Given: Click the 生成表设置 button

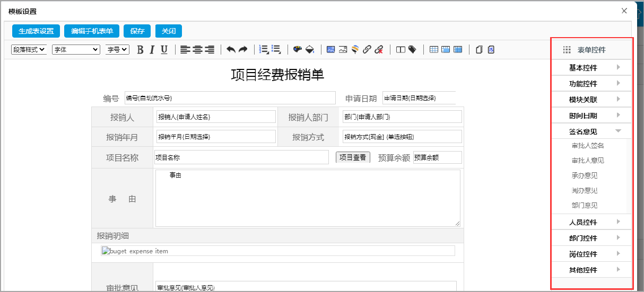Looking at the screenshot, I should (x=36, y=31).
